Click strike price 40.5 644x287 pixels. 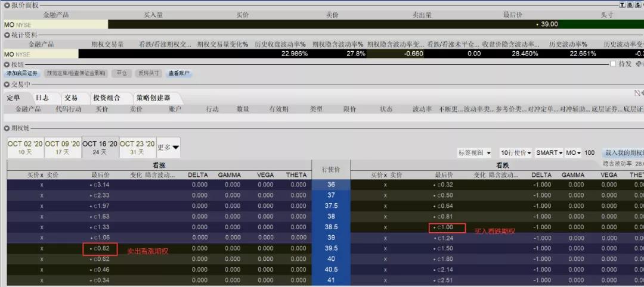click(331, 270)
